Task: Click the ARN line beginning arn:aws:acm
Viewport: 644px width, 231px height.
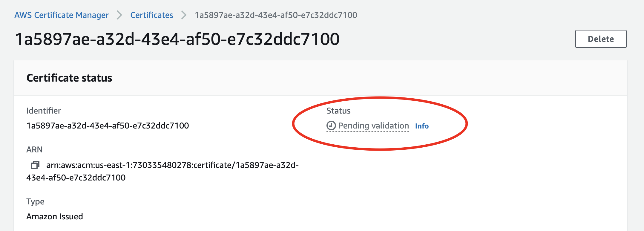Action: point(172,165)
